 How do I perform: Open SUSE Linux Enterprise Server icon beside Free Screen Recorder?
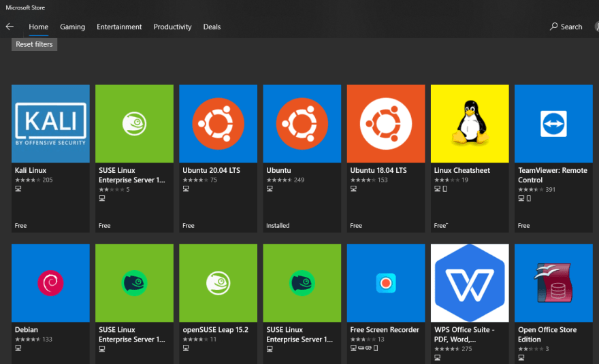click(302, 283)
